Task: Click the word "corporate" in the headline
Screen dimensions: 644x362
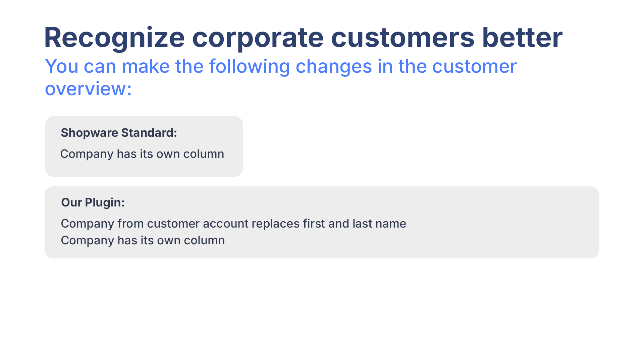Action: (258, 38)
